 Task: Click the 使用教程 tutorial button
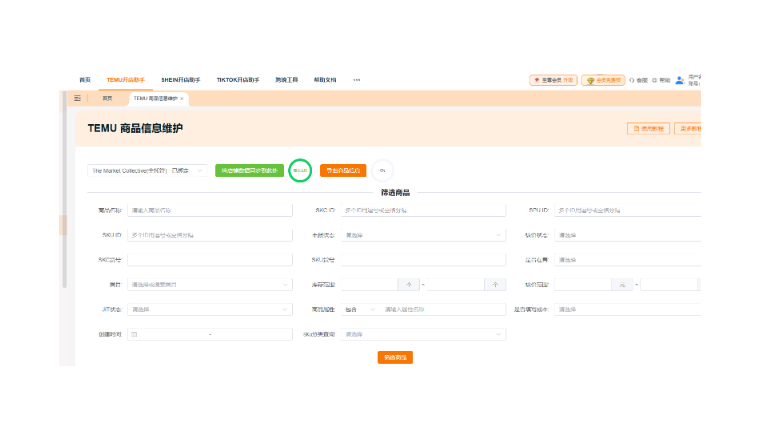(649, 128)
